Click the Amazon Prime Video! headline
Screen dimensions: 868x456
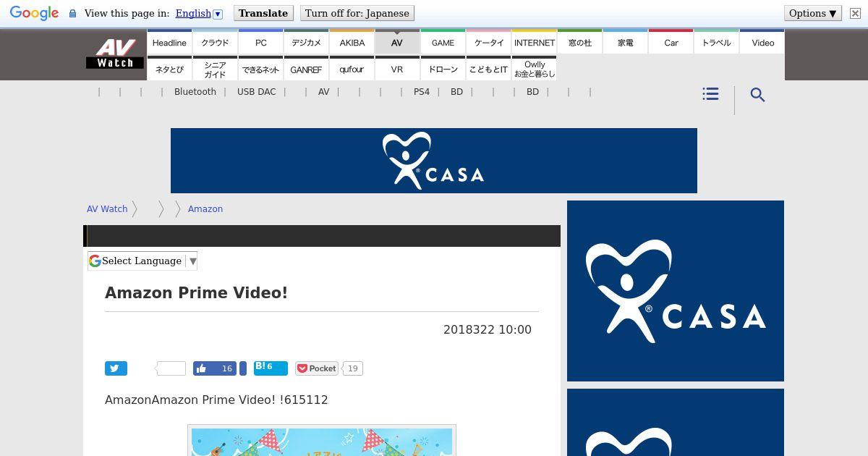coord(196,292)
